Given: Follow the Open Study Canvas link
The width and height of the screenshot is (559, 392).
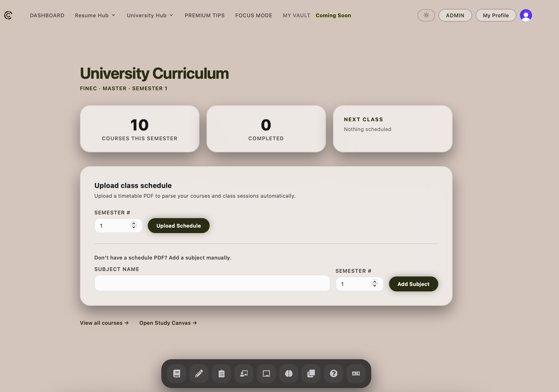Looking at the screenshot, I should (168, 323).
